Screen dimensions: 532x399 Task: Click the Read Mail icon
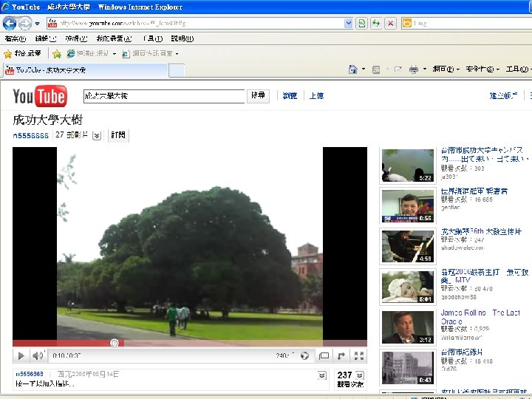click(398, 69)
